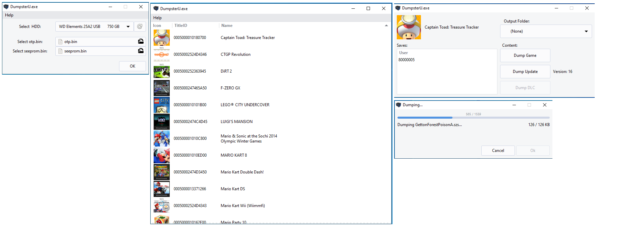Select TitleID 0005000013371266
Image resolution: width=644 pixels, height=242 pixels.
[x=190, y=189]
